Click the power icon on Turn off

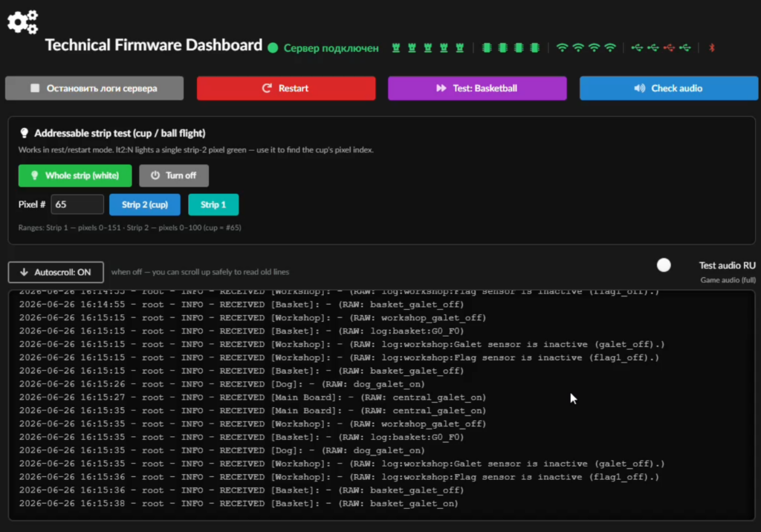155,175
